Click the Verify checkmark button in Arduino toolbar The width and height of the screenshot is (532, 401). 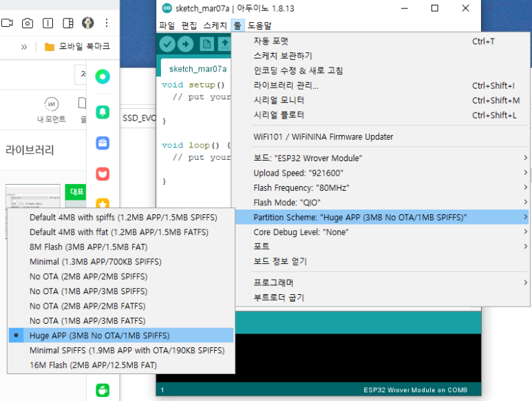[x=167, y=44]
